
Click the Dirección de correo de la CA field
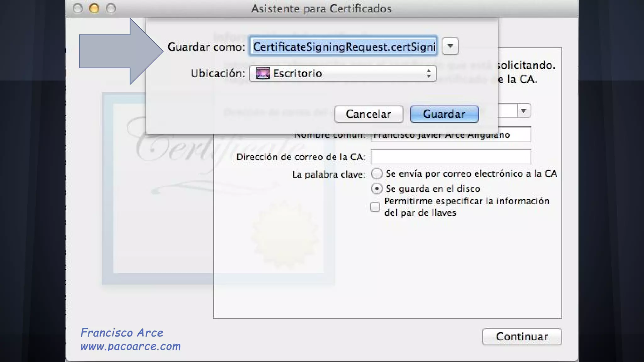tap(451, 156)
